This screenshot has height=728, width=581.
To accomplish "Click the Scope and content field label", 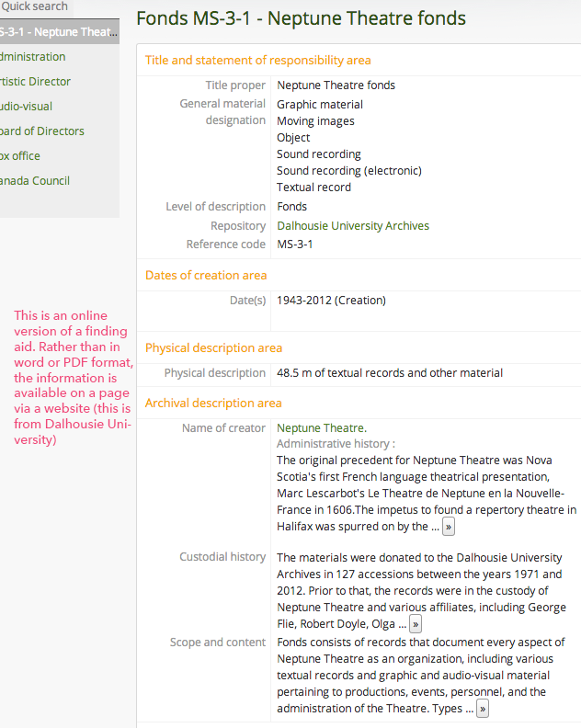I will pyautogui.click(x=217, y=643).
